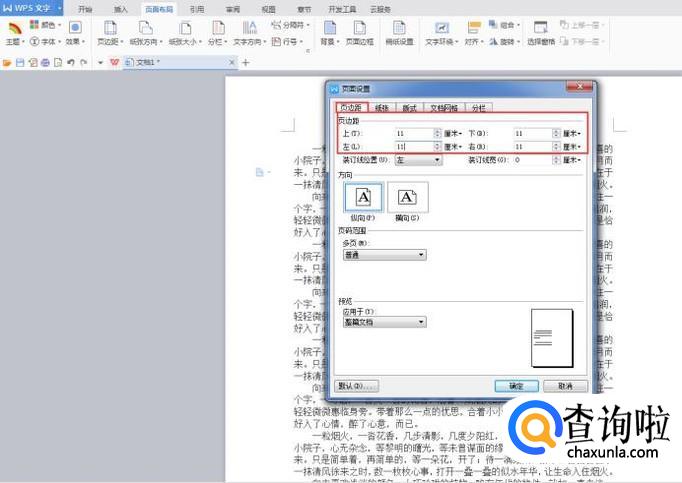Viewport: 682px width, 483px height.
Task: Click the redo arrow icon
Action: coord(84,63)
